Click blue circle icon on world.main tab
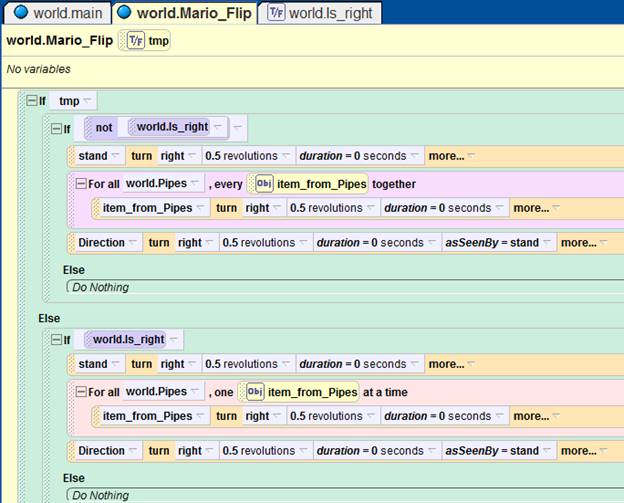Image resolution: width=624 pixels, height=503 pixels. click(21, 12)
